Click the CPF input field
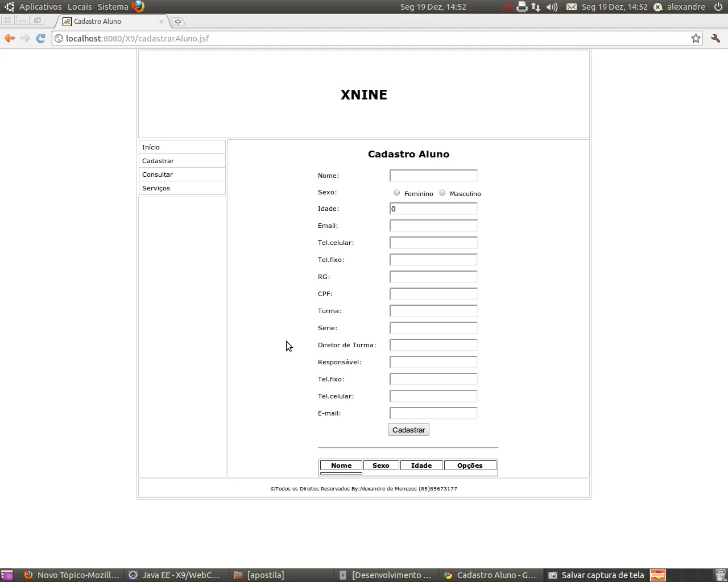Screen dimensions: 728x582 tap(433, 294)
